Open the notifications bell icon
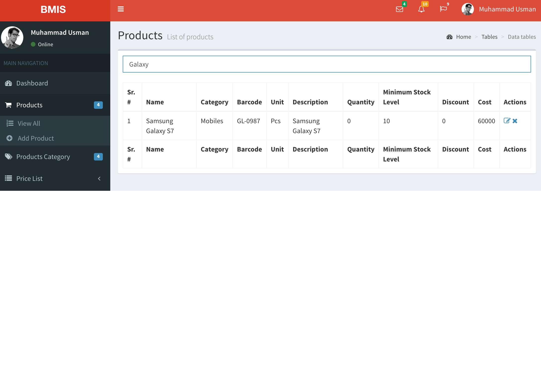 click(x=421, y=9)
